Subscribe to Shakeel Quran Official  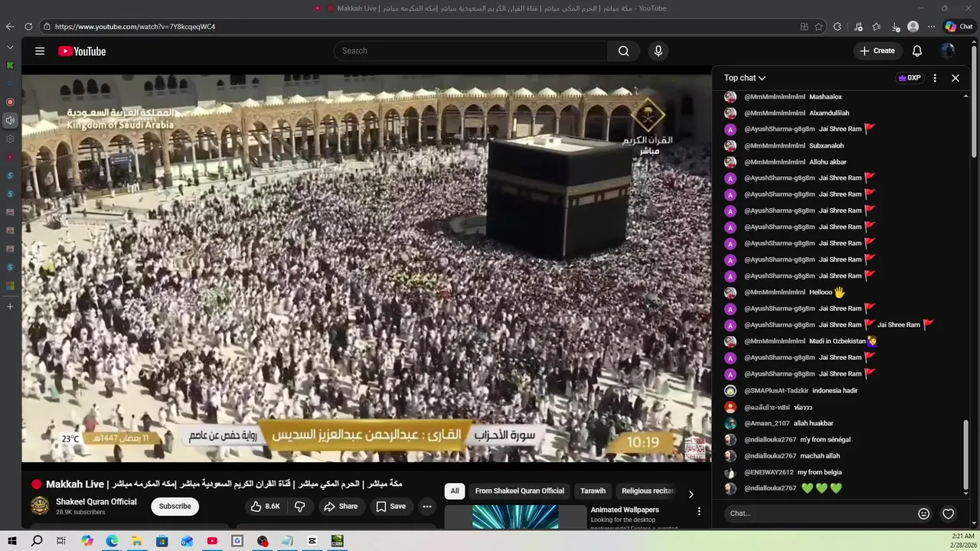tap(175, 507)
